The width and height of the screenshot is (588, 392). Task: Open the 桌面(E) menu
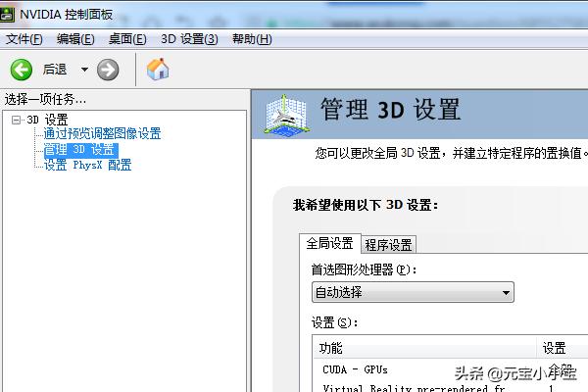pyautogui.click(x=127, y=39)
